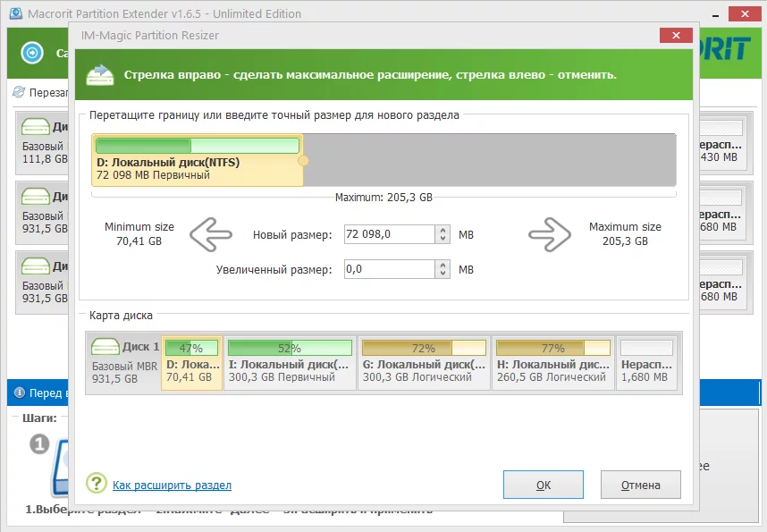Minimize the Macrorit Partition Extender window
The height and width of the screenshot is (532, 767).
coord(716,14)
